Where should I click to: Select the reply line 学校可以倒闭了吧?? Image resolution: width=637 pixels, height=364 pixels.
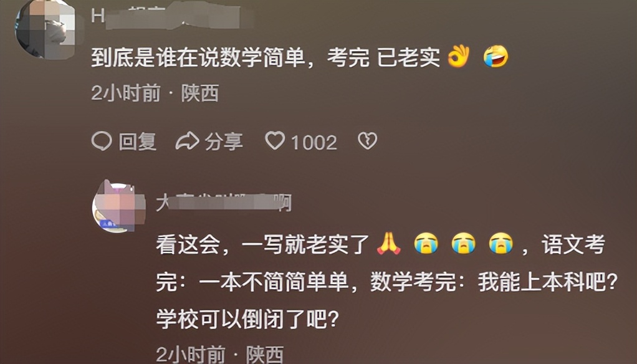248,319
